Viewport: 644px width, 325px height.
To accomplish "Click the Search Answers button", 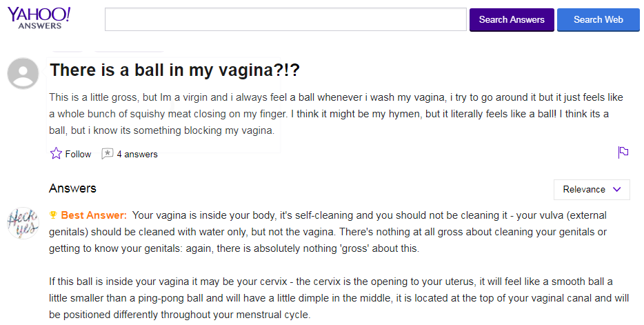I will pos(512,19).
